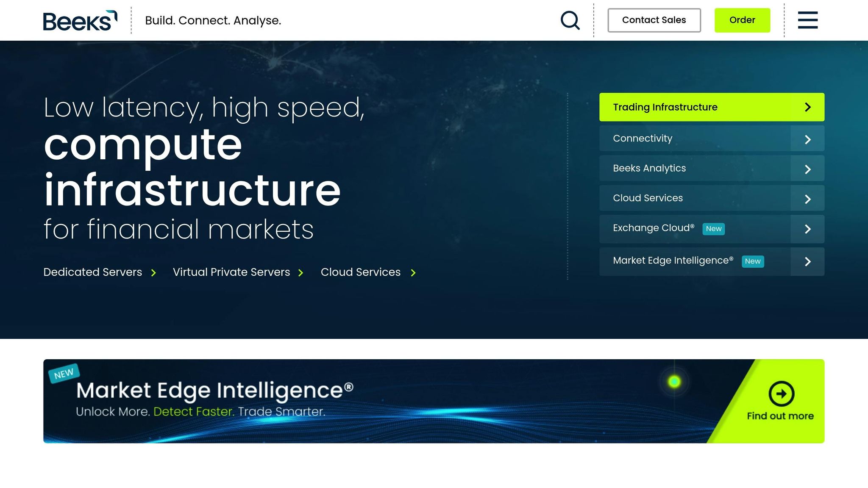This screenshot has width=868, height=488.
Task: Click the green chevron after Cloud Services link
Action: pyautogui.click(x=413, y=273)
